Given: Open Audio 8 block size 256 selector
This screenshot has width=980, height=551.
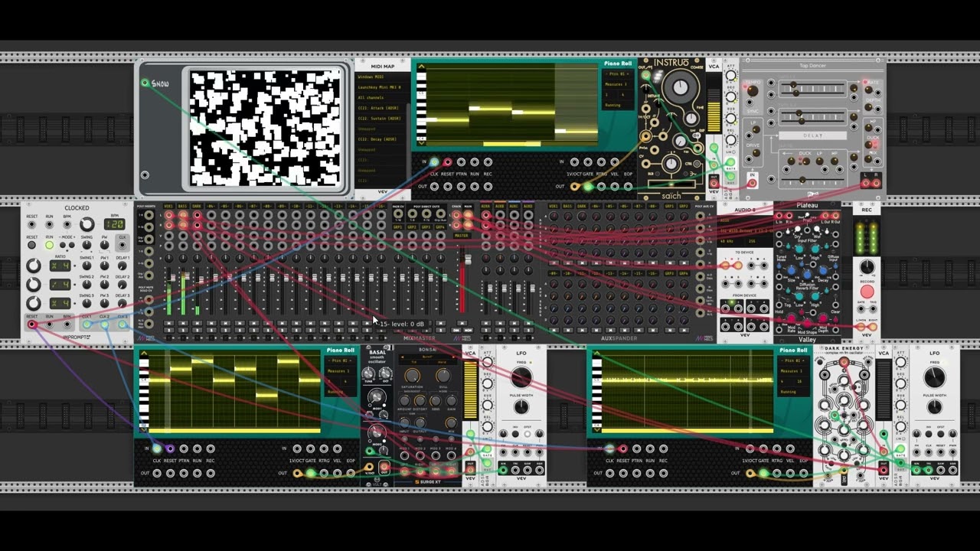Looking at the screenshot, I should [759, 241].
